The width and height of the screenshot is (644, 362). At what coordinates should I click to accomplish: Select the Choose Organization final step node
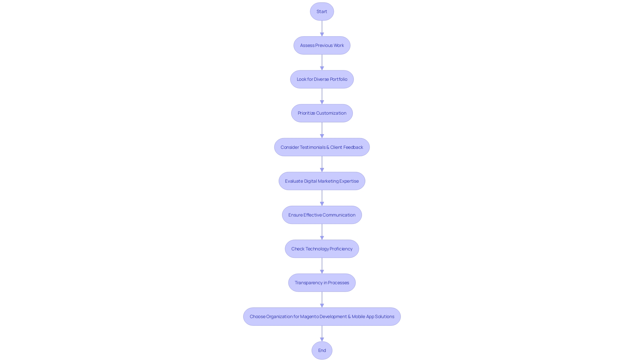(322, 316)
